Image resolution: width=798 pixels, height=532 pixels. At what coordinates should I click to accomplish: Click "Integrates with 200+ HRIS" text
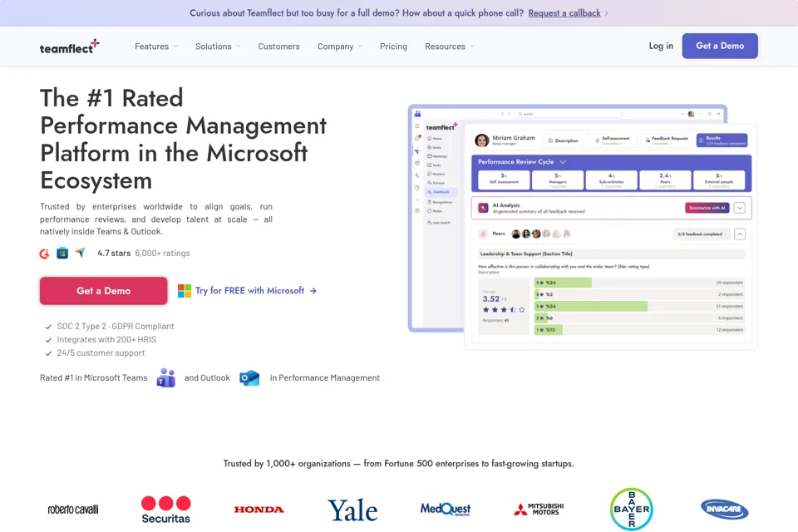(106, 339)
